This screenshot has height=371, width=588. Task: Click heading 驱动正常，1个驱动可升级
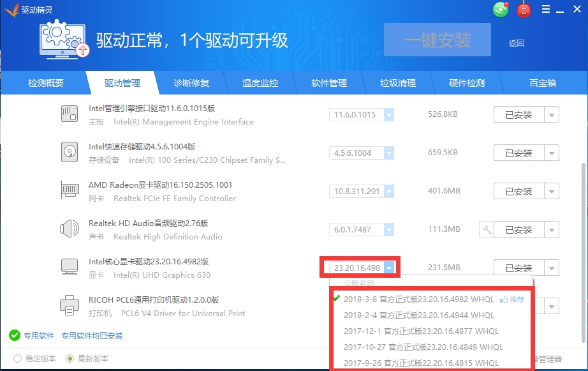(x=192, y=40)
